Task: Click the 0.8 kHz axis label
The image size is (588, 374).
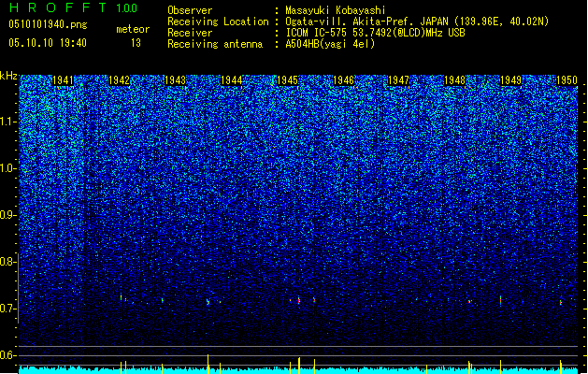Action: tap(7, 262)
